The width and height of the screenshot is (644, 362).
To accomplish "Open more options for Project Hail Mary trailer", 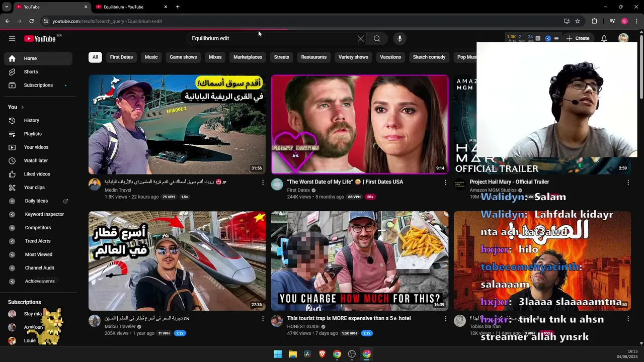I will point(628,183).
